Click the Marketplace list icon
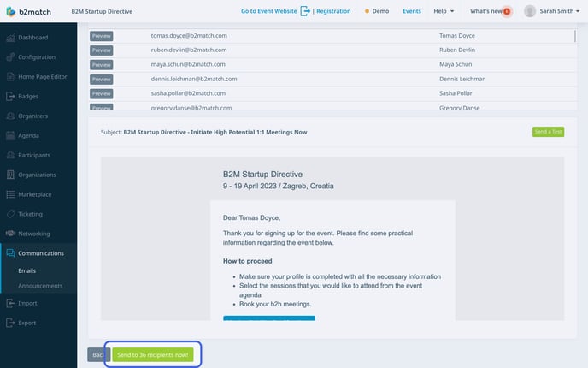The width and height of the screenshot is (588, 368). (x=10, y=194)
